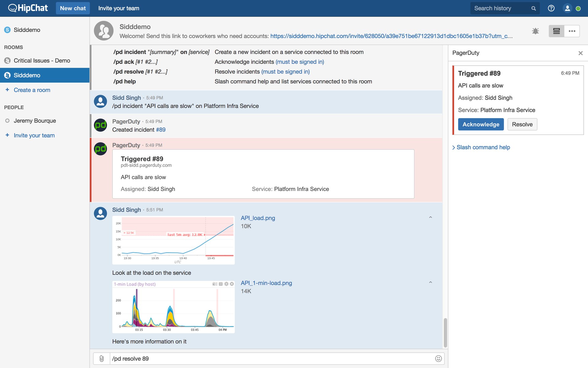Click the chat vertical scrollbar
The height and width of the screenshot is (368, 588).
(x=445, y=333)
